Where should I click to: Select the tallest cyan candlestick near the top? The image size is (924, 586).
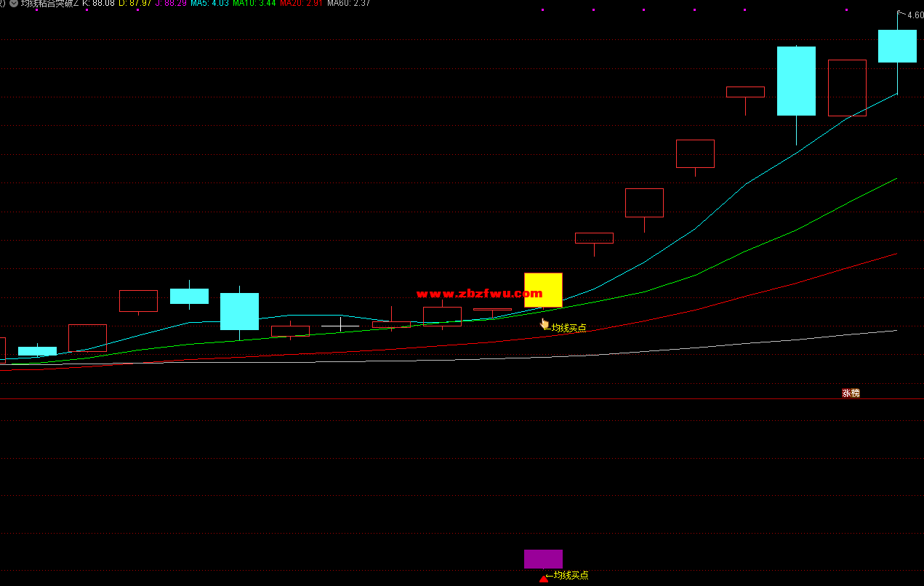[796, 81]
